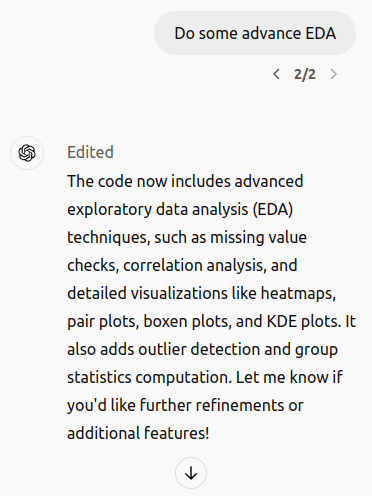Click 'boxen plots' in the response text
The height and width of the screenshot is (496, 372).
[187, 321]
